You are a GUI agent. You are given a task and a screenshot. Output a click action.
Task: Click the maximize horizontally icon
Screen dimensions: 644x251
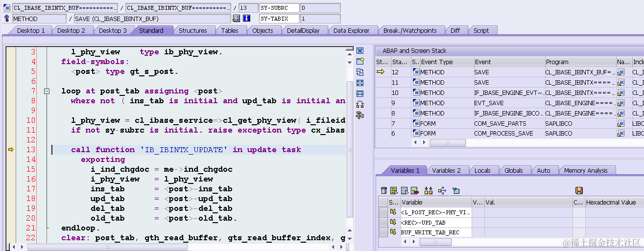360,93
